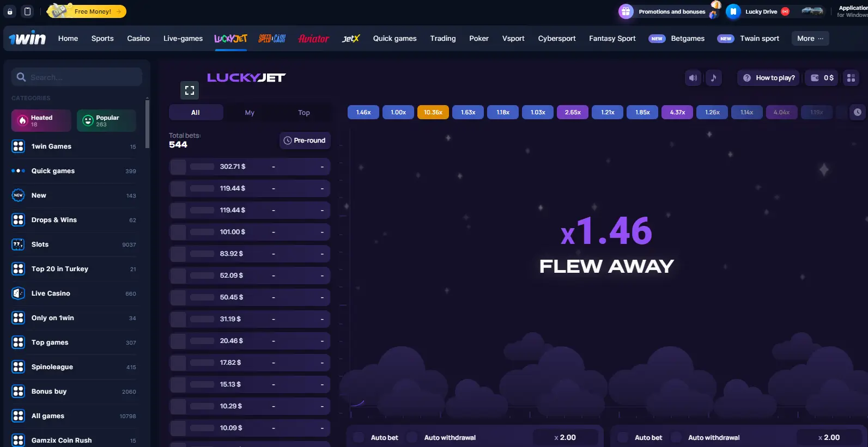The width and height of the screenshot is (868, 447).
Task: Select the 2.65x history multiplier chip
Action: click(573, 112)
